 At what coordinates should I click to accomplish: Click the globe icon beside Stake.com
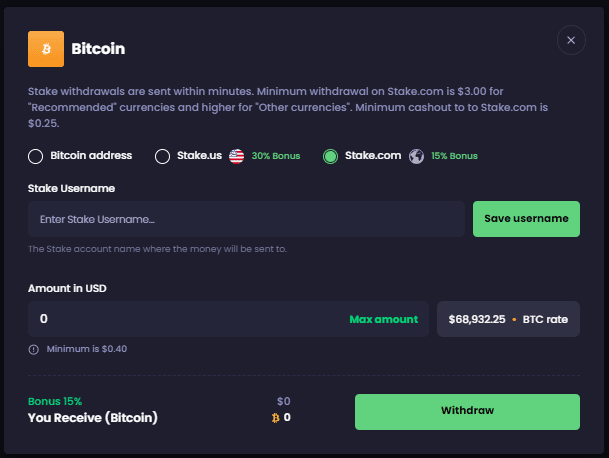pos(416,156)
